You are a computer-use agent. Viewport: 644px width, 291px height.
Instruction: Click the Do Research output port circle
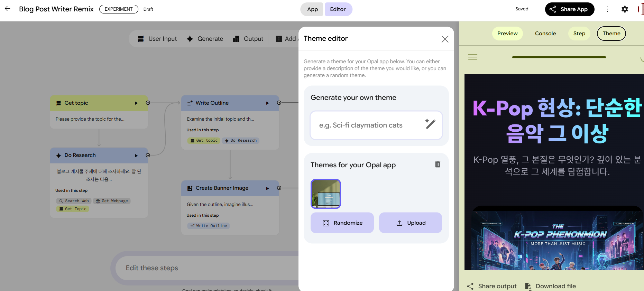tap(148, 156)
